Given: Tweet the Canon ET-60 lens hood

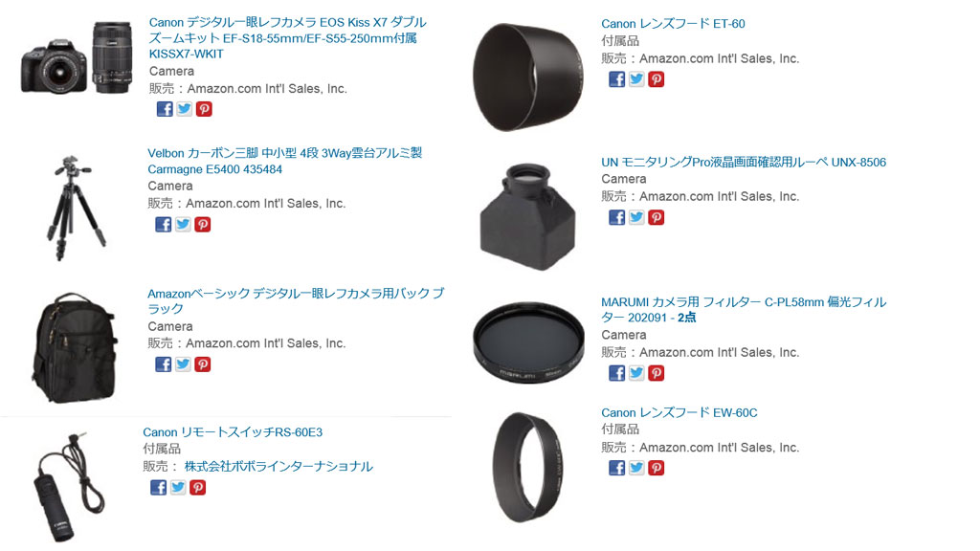Looking at the screenshot, I should (x=636, y=79).
